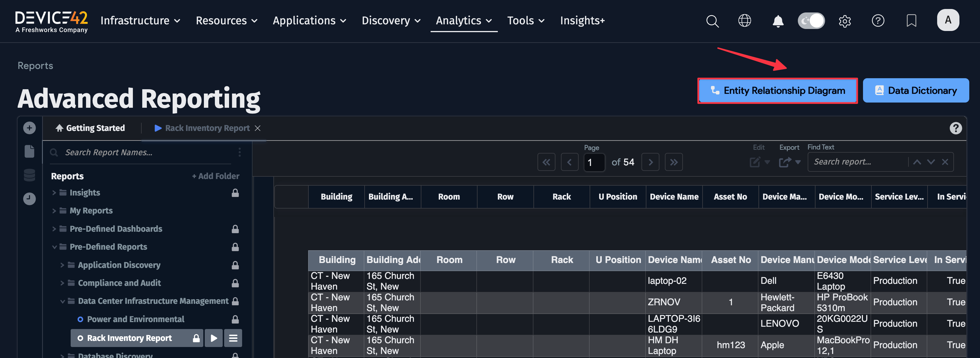Open the top bar help icon
Screen dimensions: 980x358
tap(878, 21)
